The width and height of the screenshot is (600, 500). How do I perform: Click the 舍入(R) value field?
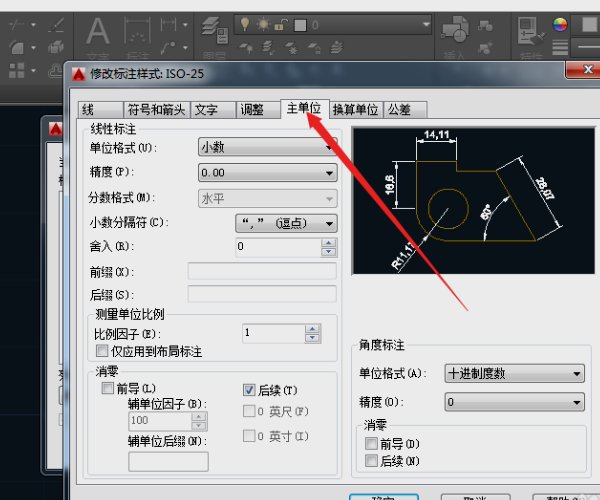(x=278, y=247)
